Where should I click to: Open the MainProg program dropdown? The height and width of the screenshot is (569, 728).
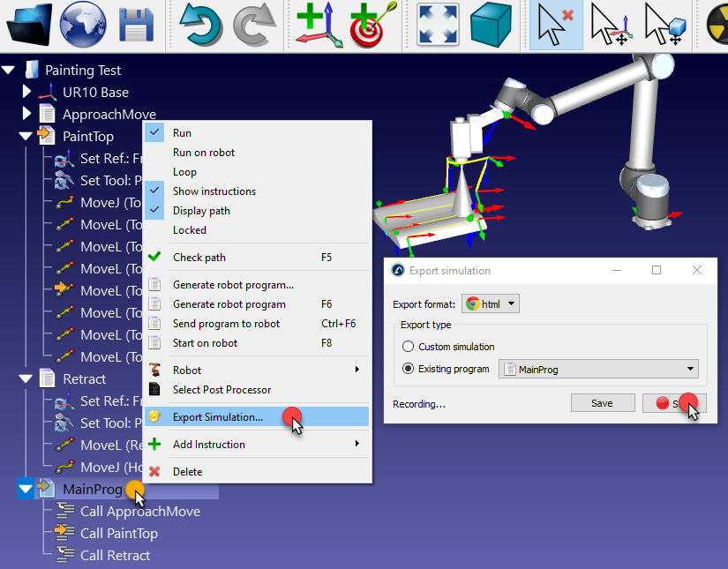(x=598, y=369)
